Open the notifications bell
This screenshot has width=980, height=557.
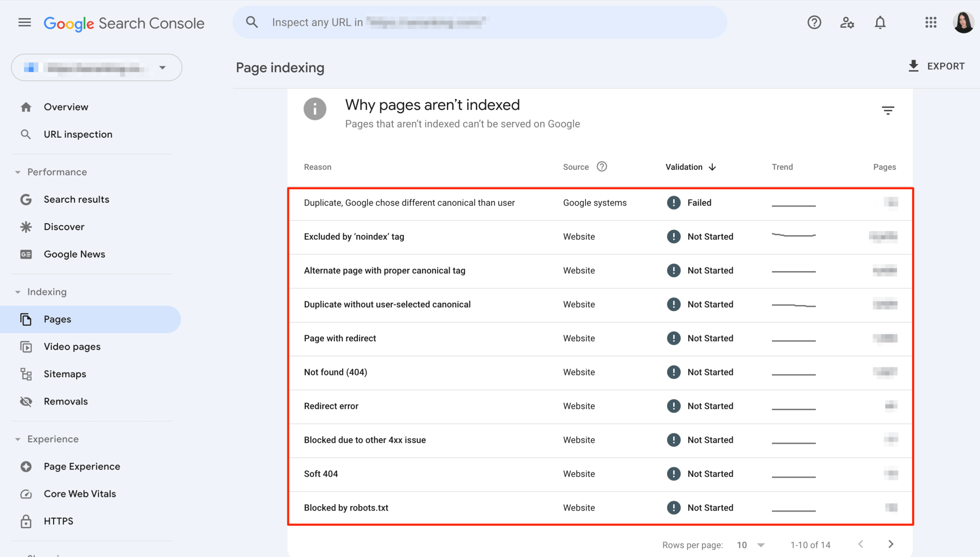(x=880, y=22)
